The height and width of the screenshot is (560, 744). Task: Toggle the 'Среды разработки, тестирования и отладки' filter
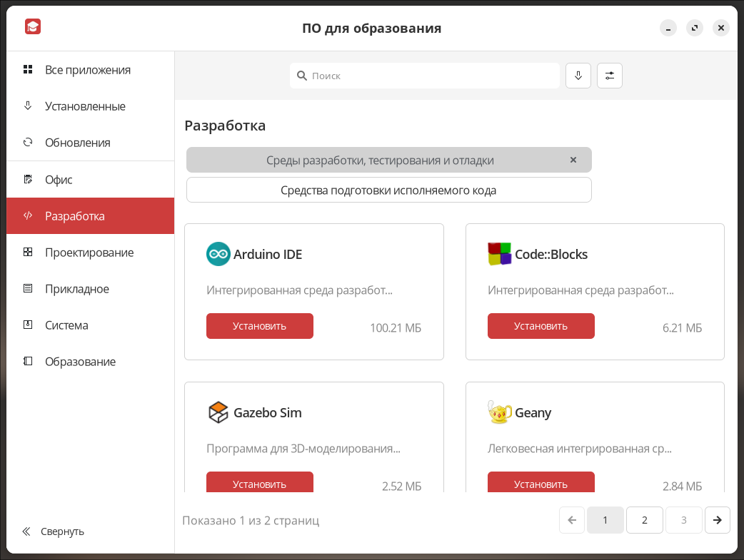coord(380,161)
